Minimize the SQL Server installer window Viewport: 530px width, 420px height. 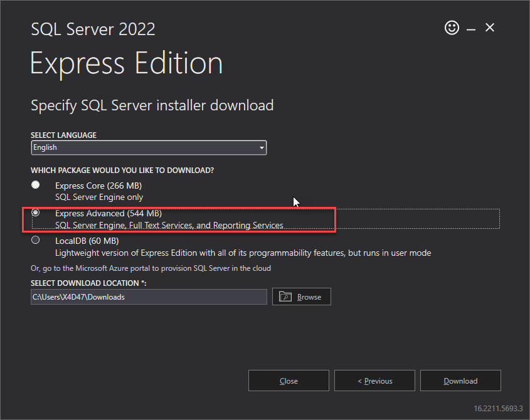[x=471, y=30]
